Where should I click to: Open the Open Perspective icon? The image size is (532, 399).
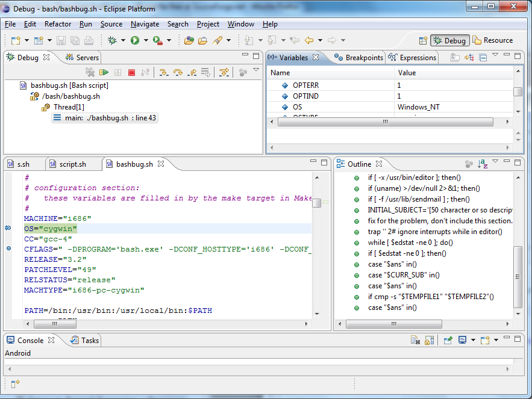422,40
